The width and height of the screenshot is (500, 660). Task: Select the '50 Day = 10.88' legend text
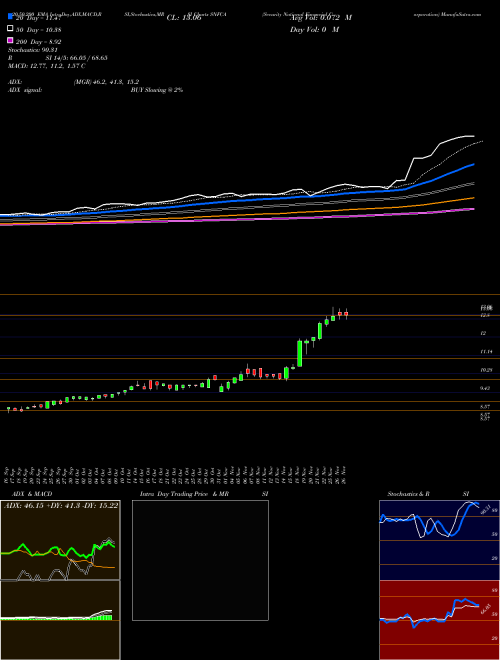coord(39,29)
